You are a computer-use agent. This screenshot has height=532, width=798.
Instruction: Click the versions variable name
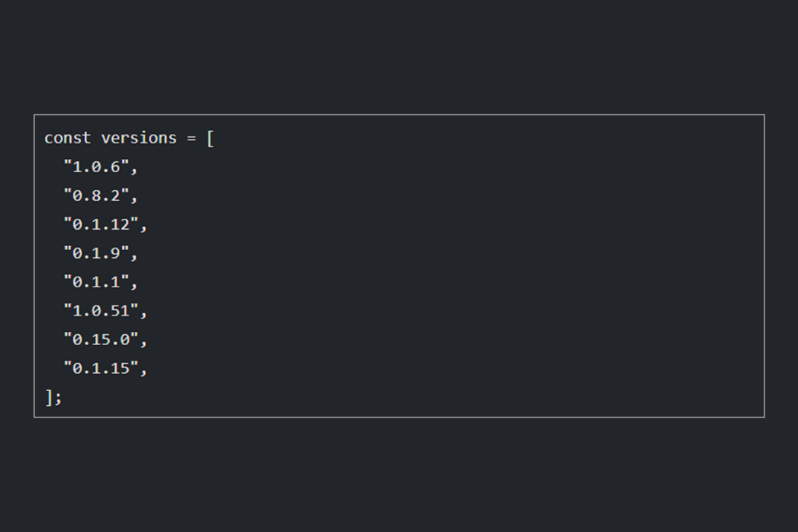[x=139, y=138]
